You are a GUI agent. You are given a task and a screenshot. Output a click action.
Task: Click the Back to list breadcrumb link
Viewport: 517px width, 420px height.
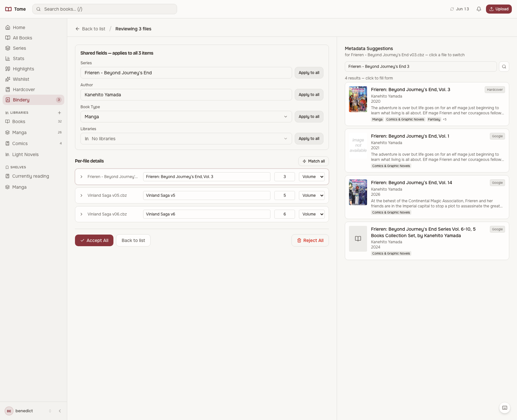(90, 29)
